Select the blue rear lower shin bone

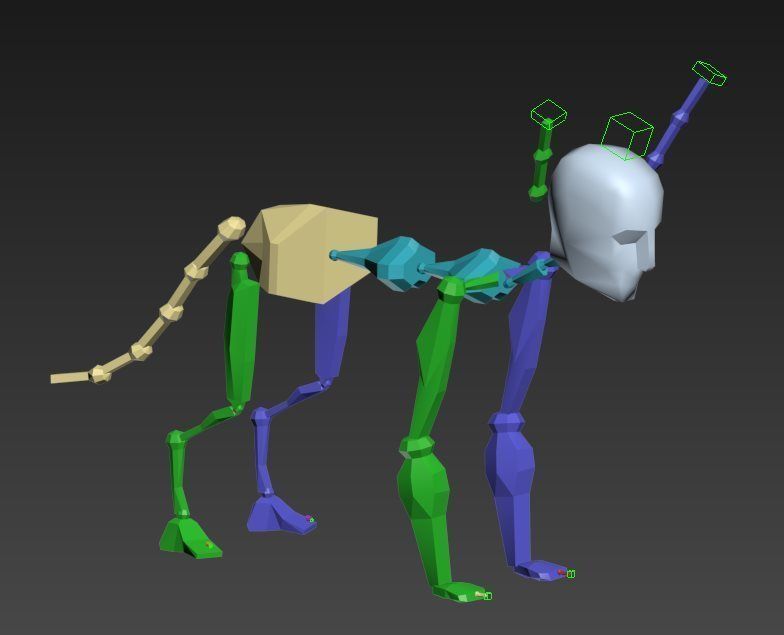pos(262,452)
